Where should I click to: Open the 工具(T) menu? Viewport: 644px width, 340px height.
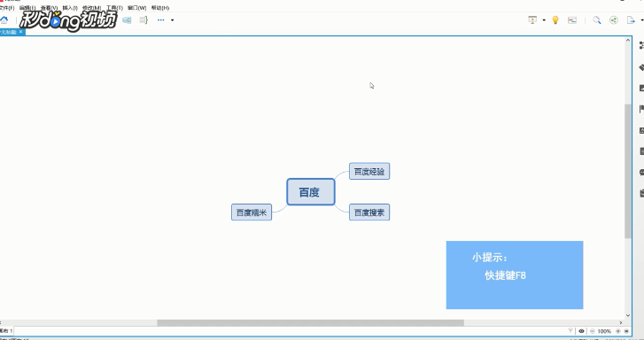(114, 8)
